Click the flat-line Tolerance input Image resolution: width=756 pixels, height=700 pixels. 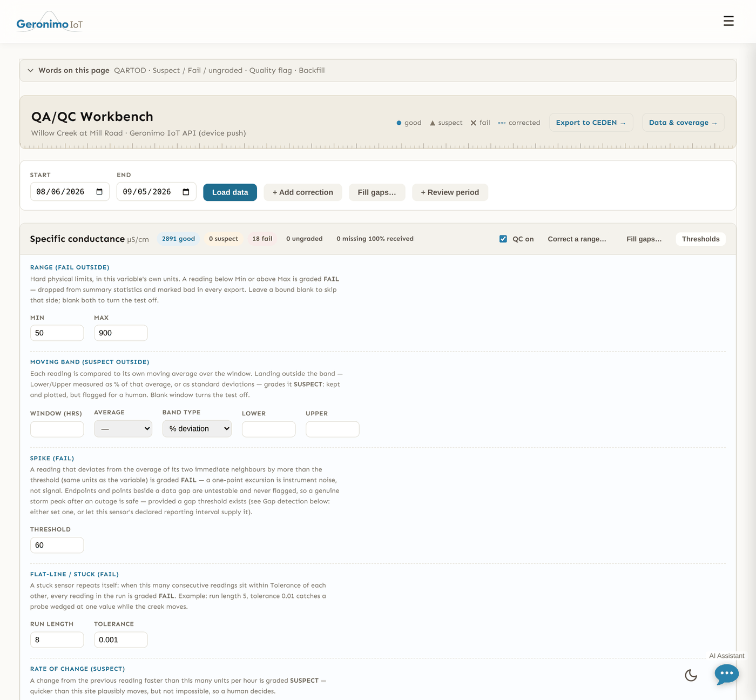click(x=121, y=640)
